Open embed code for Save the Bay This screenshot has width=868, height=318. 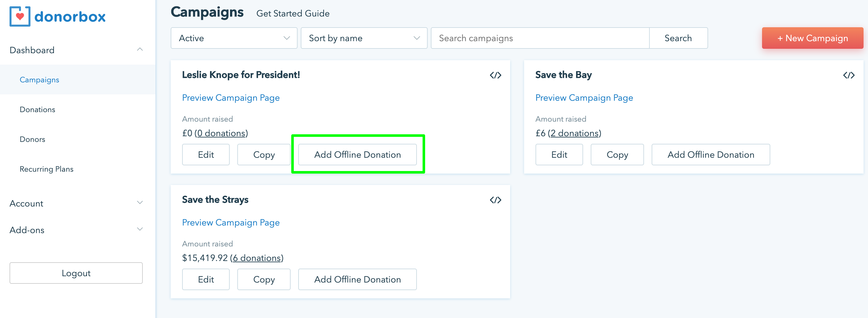tap(848, 75)
